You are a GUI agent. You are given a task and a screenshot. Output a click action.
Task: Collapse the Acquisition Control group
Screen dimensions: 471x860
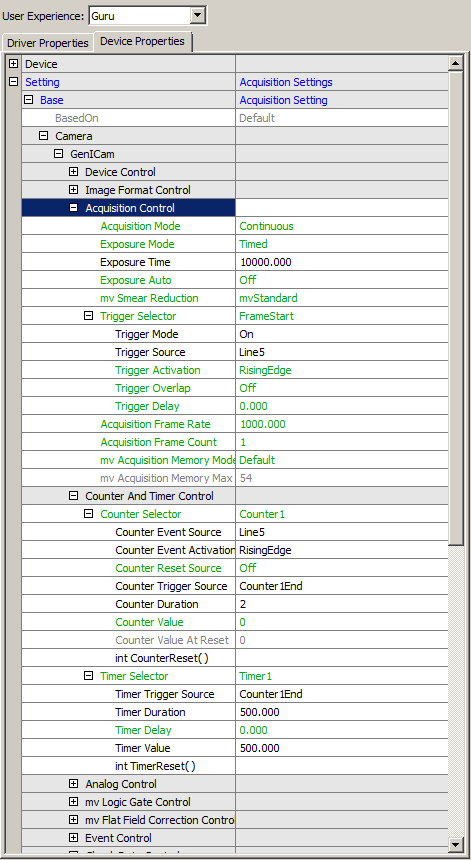pyautogui.click(x=73, y=208)
